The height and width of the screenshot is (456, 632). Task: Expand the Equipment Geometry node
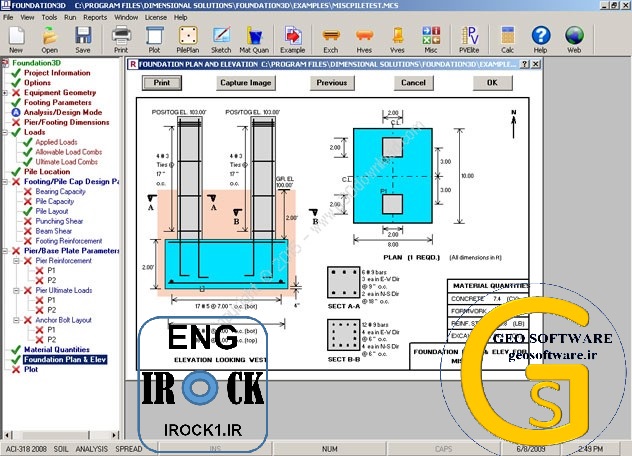coord(5,93)
